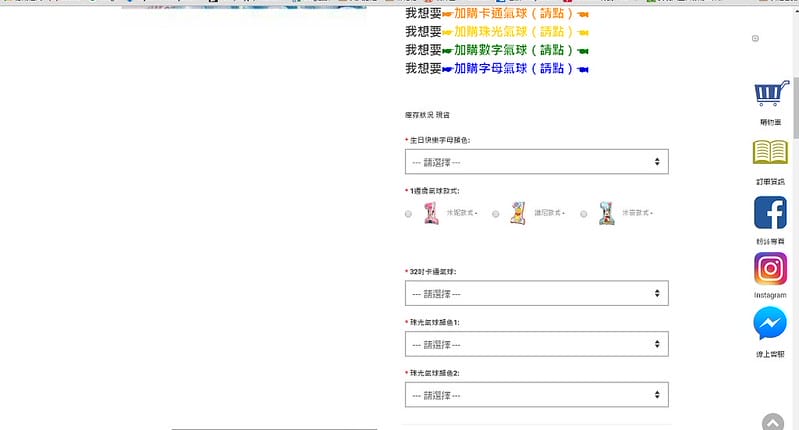This screenshot has width=799, height=430.
Task: Click the orange 加購卡通氣球 link
Action: click(515, 13)
